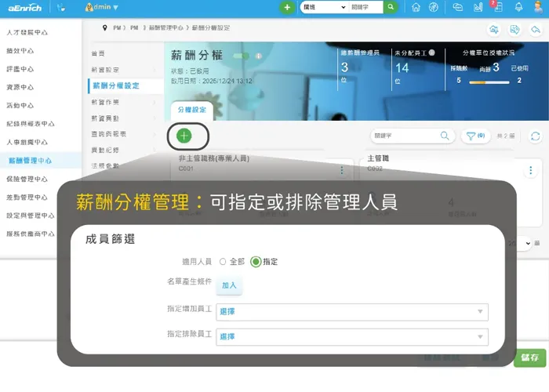This screenshot has height=392, width=549.
Task: Click the green add 分權 plus button
Action: (184, 136)
